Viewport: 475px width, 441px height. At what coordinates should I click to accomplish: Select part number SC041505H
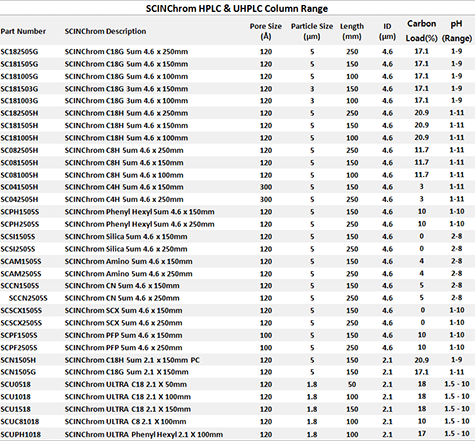coord(19,187)
